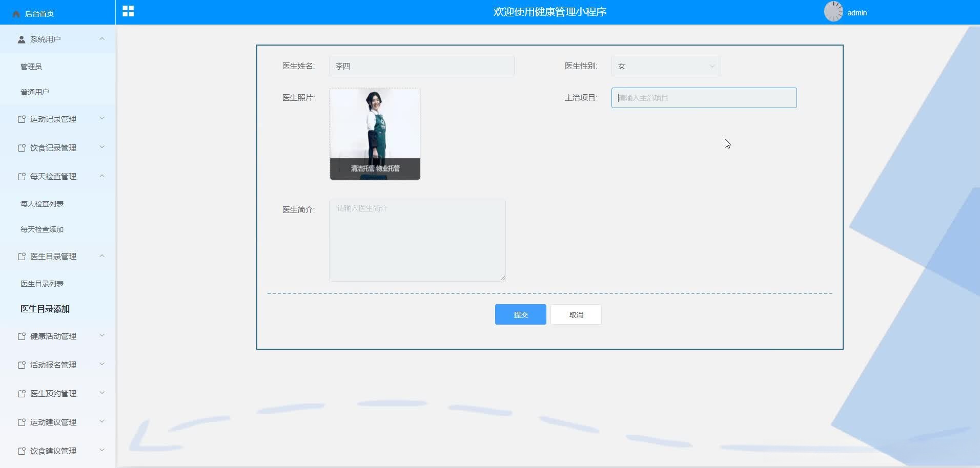This screenshot has height=468, width=980.
Task: Click inside the 主治项目 input field
Action: pos(703,97)
